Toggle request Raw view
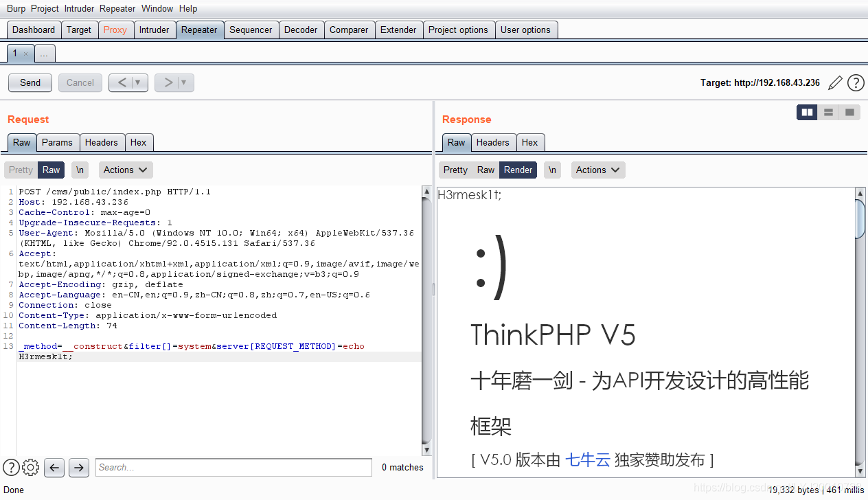The height and width of the screenshot is (500, 868). point(52,170)
